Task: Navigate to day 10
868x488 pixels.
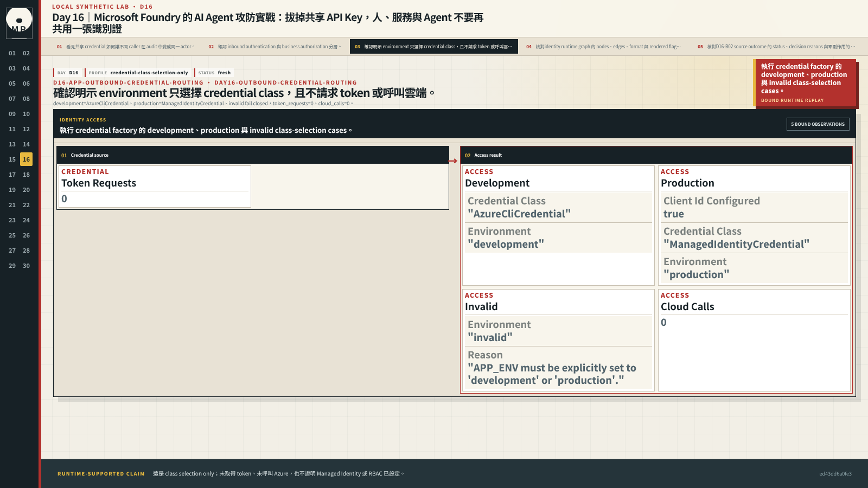Action: click(x=26, y=114)
